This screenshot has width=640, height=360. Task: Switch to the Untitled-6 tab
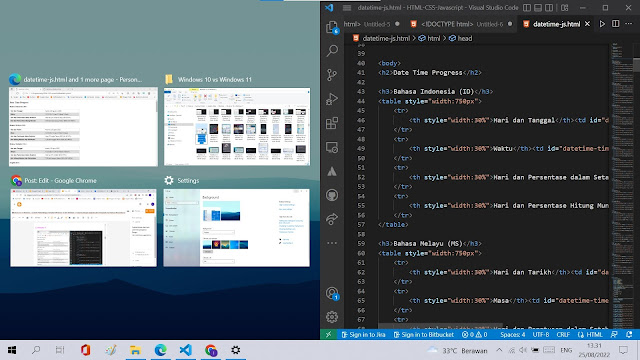[x=461, y=24]
